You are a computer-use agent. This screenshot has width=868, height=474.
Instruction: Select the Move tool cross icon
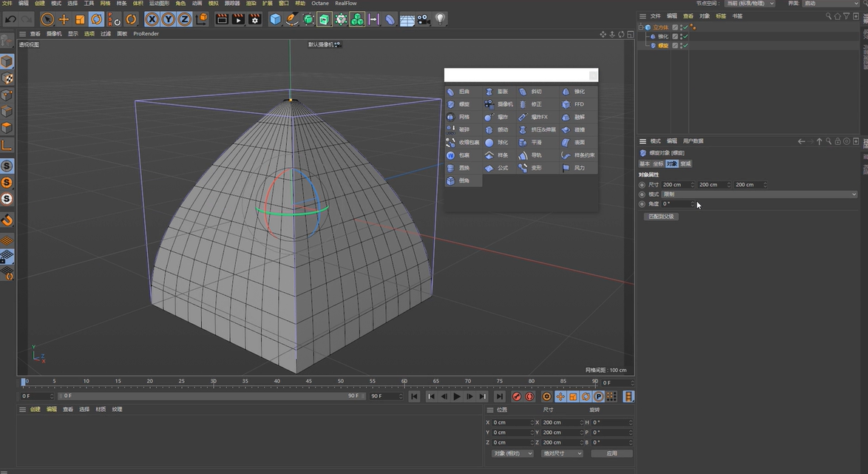(64, 19)
